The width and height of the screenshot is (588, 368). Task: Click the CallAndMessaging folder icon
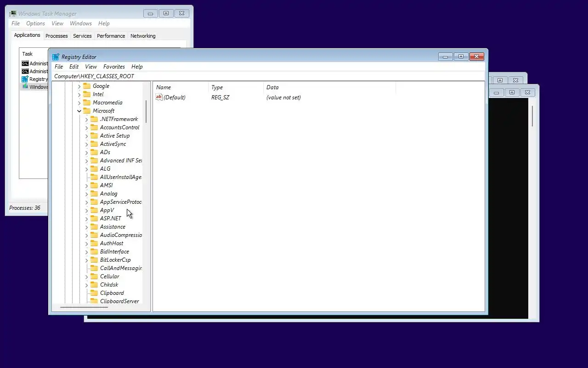pos(94,268)
